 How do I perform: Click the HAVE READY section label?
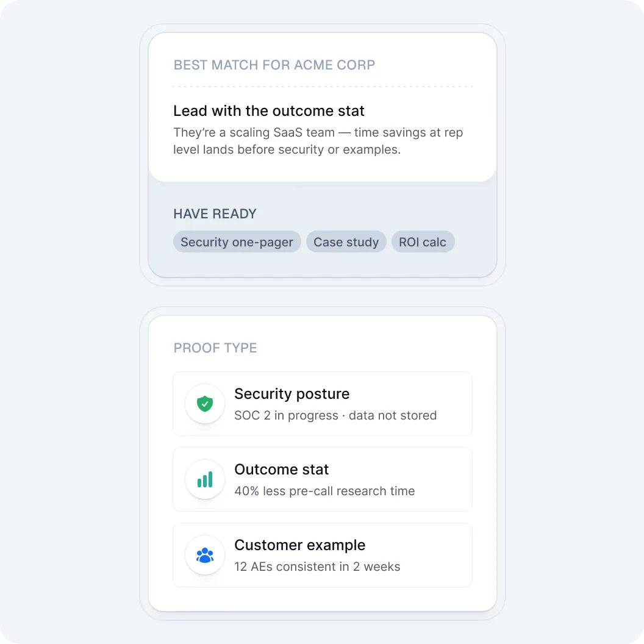[x=215, y=213]
